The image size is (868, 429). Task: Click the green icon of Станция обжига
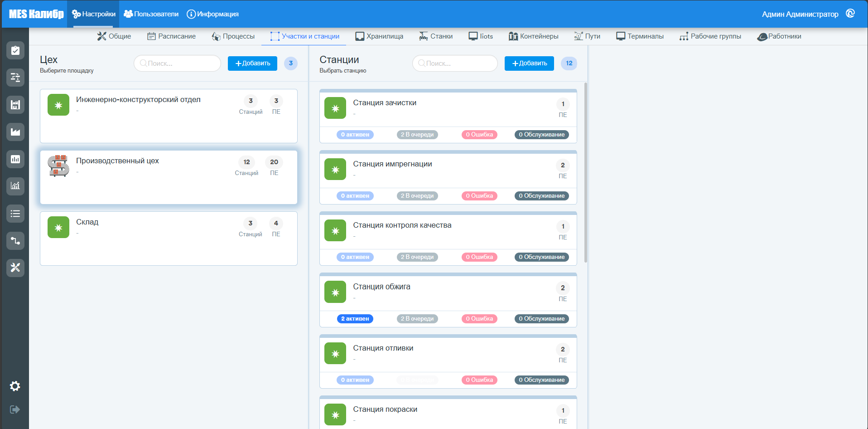point(335,292)
